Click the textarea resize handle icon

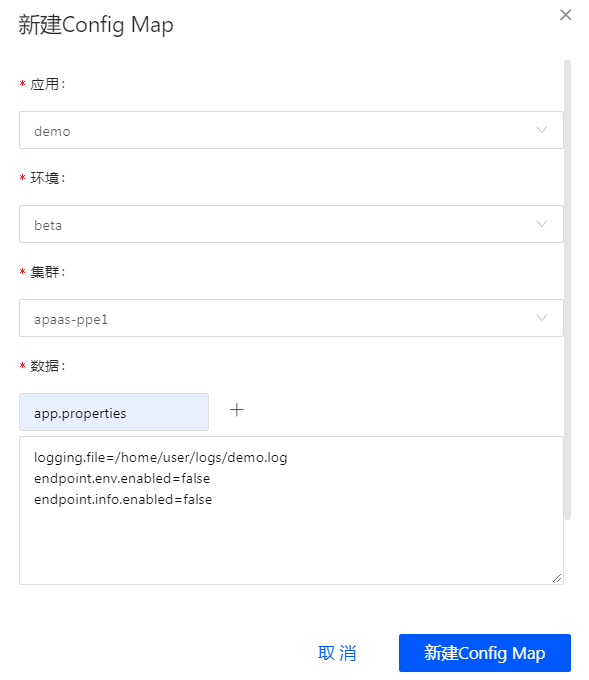point(557,578)
